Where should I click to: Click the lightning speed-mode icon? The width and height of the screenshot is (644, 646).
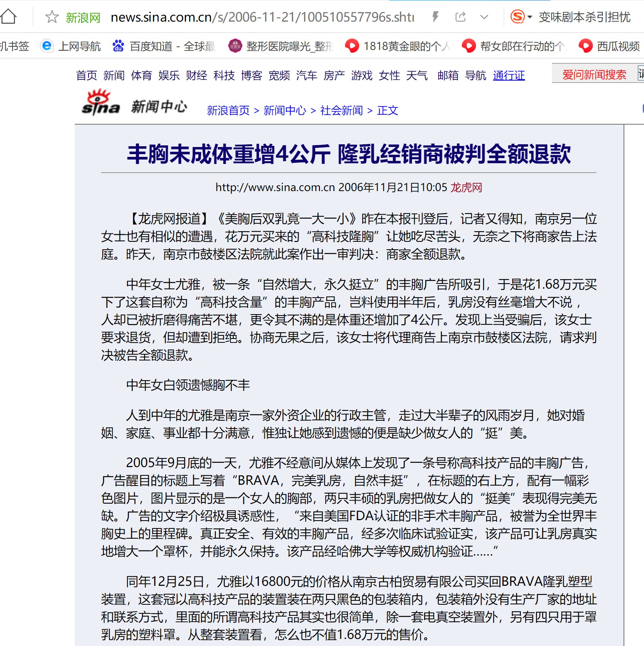click(x=435, y=17)
